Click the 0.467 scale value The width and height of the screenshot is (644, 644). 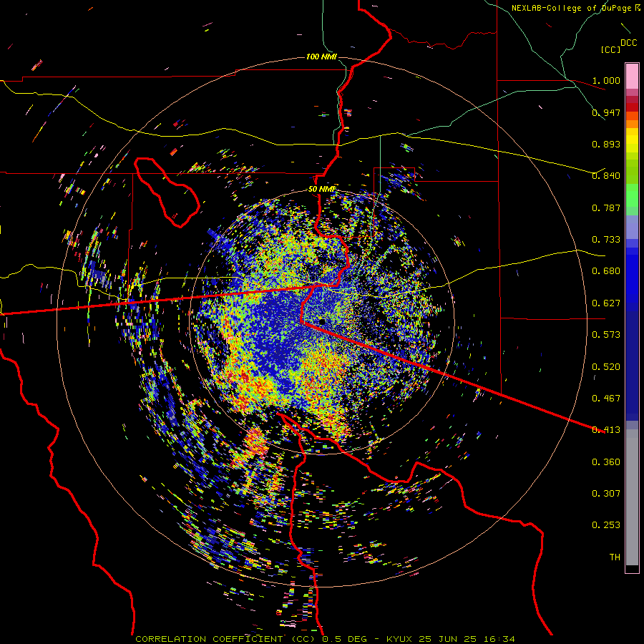pos(606,399)
